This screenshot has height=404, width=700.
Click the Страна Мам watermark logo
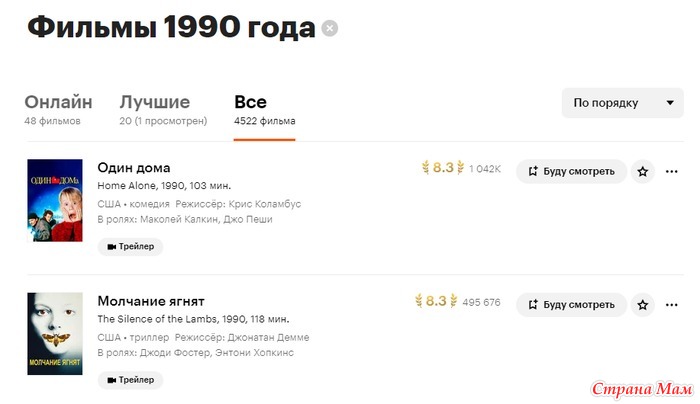tap(642, 389)
